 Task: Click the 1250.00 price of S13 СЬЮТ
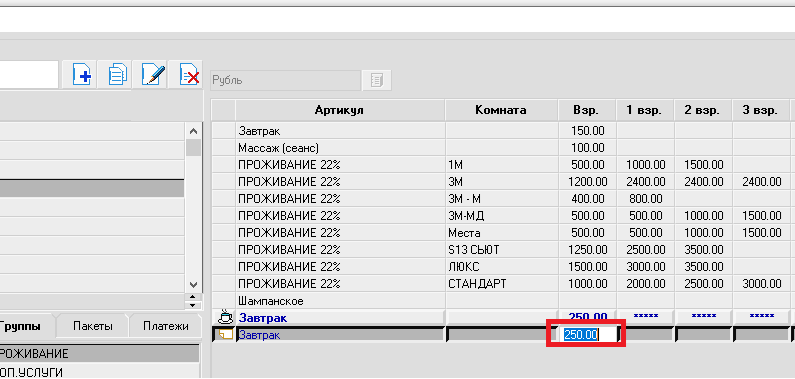point(588,249)
